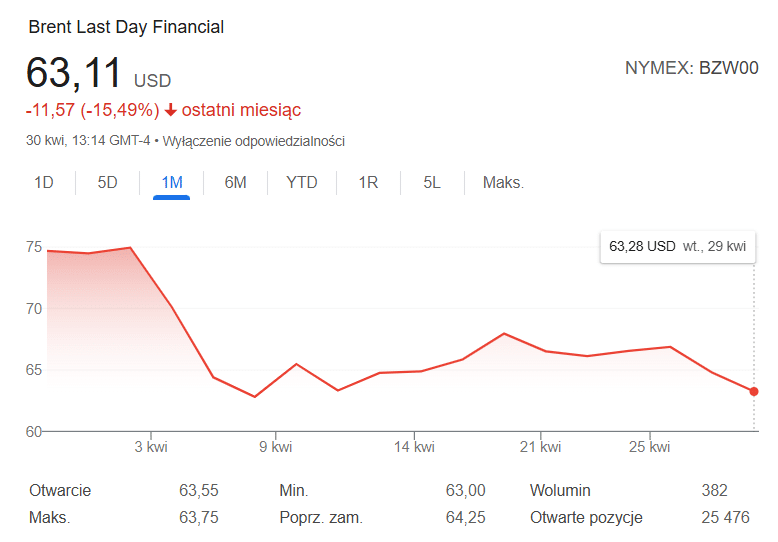
Task: Show the 6M chart range
Action: [235, 182]
